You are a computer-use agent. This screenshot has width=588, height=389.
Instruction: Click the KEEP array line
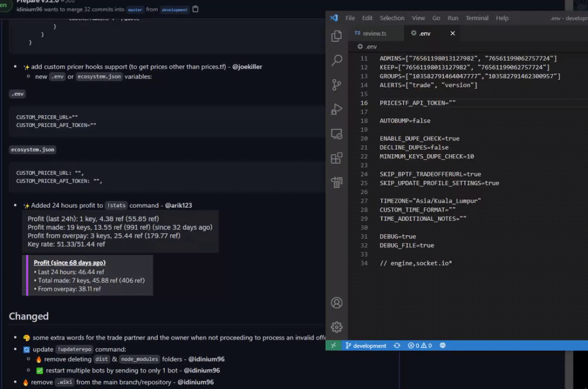[465, 67]
